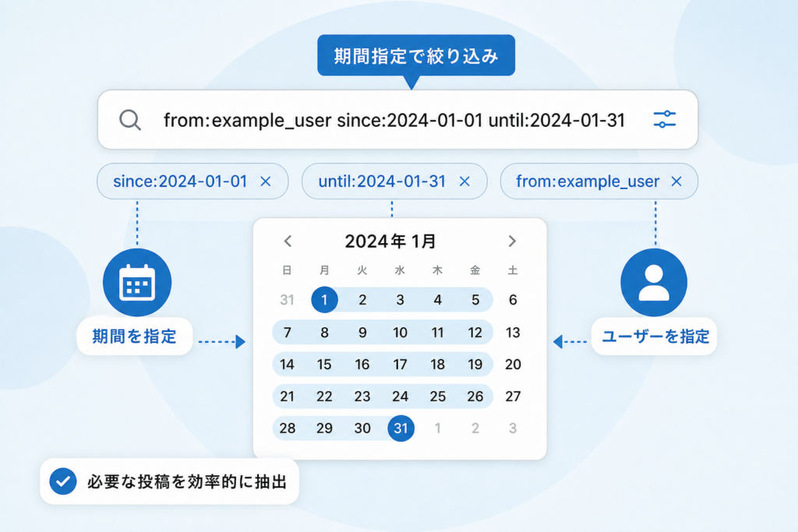798x532 pixels.
Task: Select date 12 in calendar
Action: pyautogui.click(x=475, y=333)
